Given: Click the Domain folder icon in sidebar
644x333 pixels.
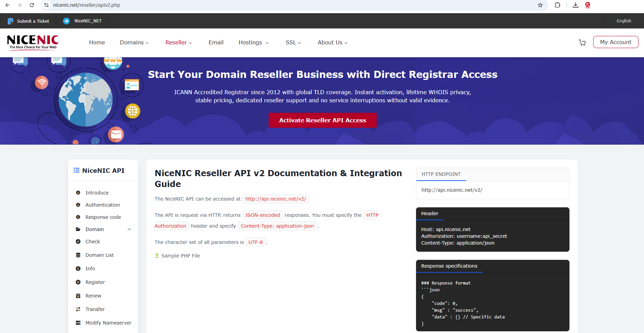Looking at the screenshot, I should [78, 229].
